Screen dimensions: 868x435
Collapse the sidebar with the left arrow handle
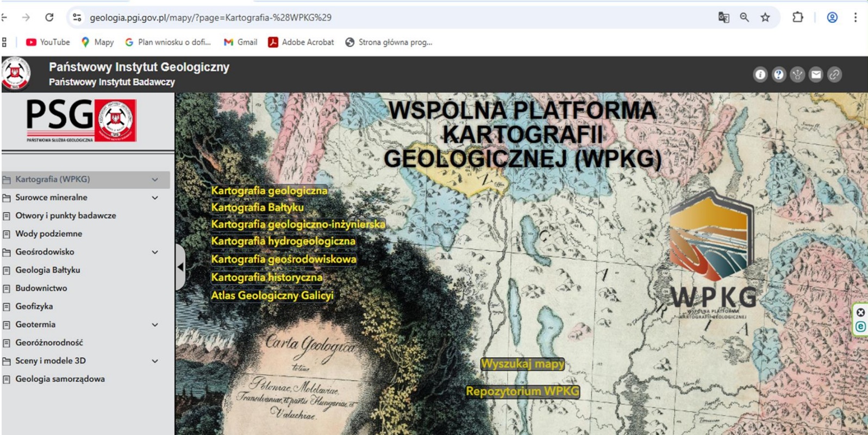[180, 267]
